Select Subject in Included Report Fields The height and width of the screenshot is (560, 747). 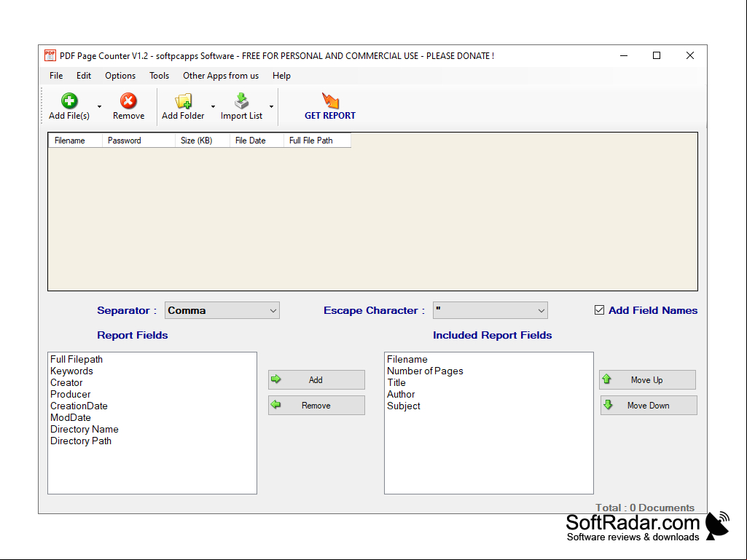pos(404,406)
